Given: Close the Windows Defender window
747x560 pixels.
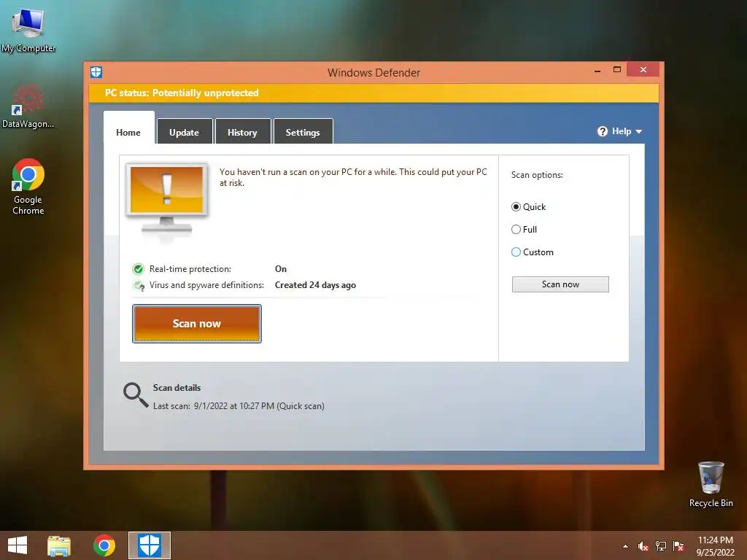Looking at the screenshot, I should point(643,69).
